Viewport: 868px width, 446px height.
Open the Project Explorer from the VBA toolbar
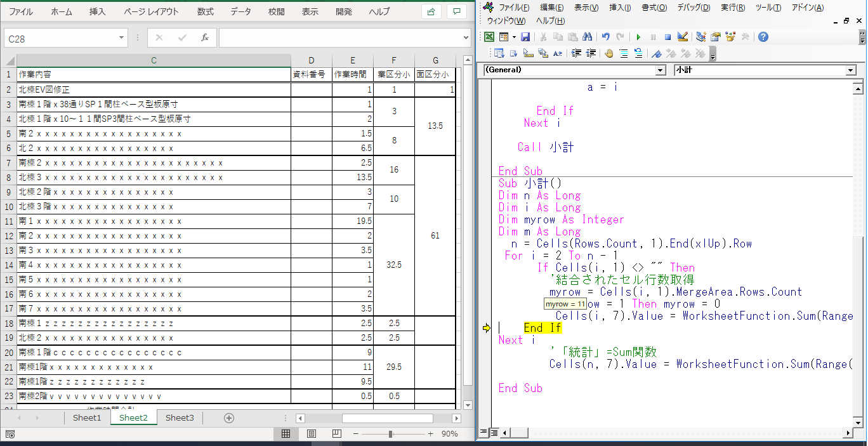pos(701,37)
